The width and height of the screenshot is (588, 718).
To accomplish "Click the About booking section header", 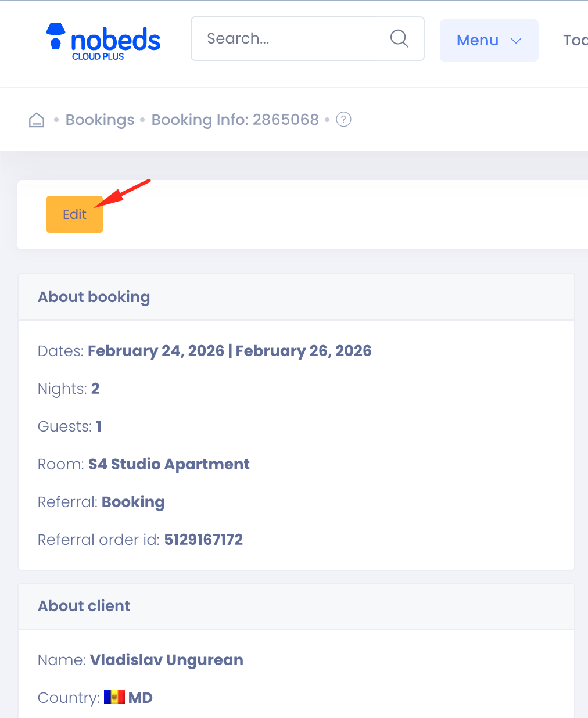I will (94, 297).
